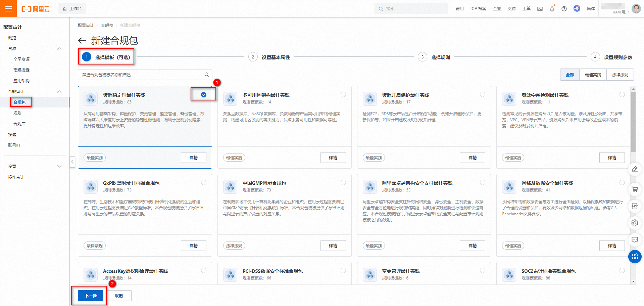644x306 pixels.
Task: Click the GxP欧盟附录11标准合规包 template icon
Action: coord(91,186)
